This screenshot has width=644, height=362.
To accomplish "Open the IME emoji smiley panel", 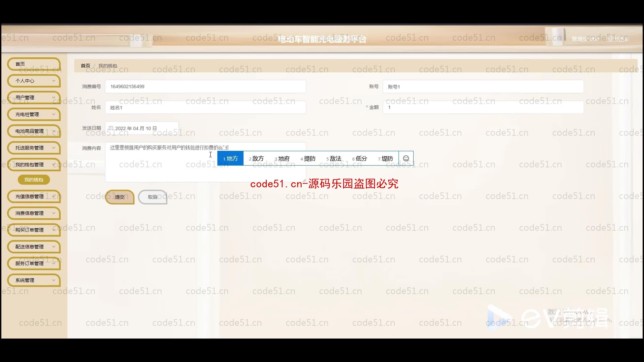I will pyautogui.click(x=406, y=158).
